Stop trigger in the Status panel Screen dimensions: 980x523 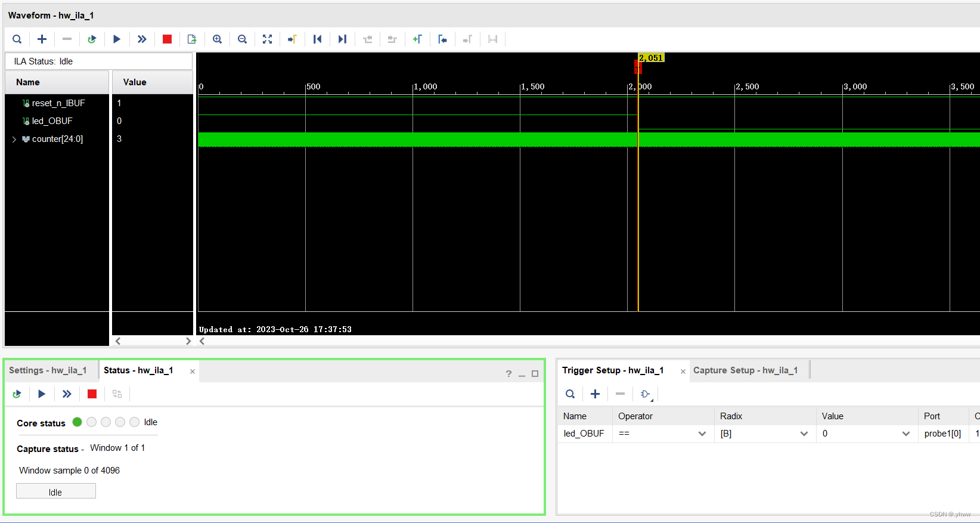pyautogui.click(x=92, y=394)
